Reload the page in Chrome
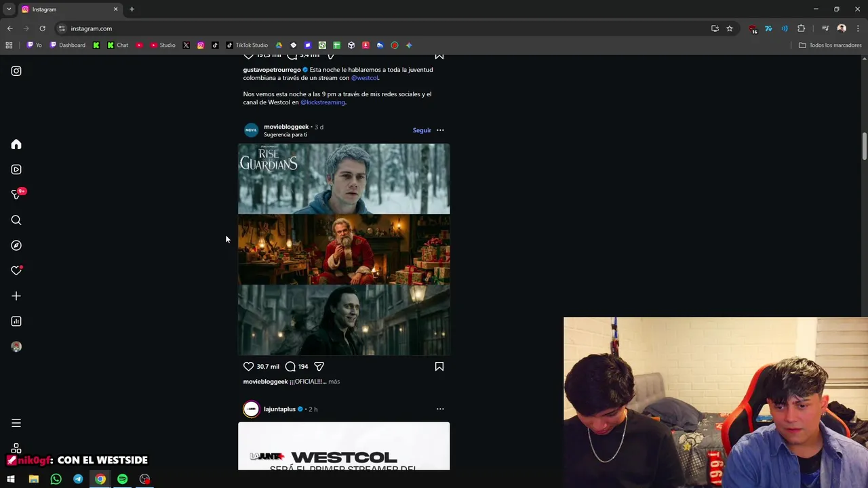 click(x=42, y=28)
